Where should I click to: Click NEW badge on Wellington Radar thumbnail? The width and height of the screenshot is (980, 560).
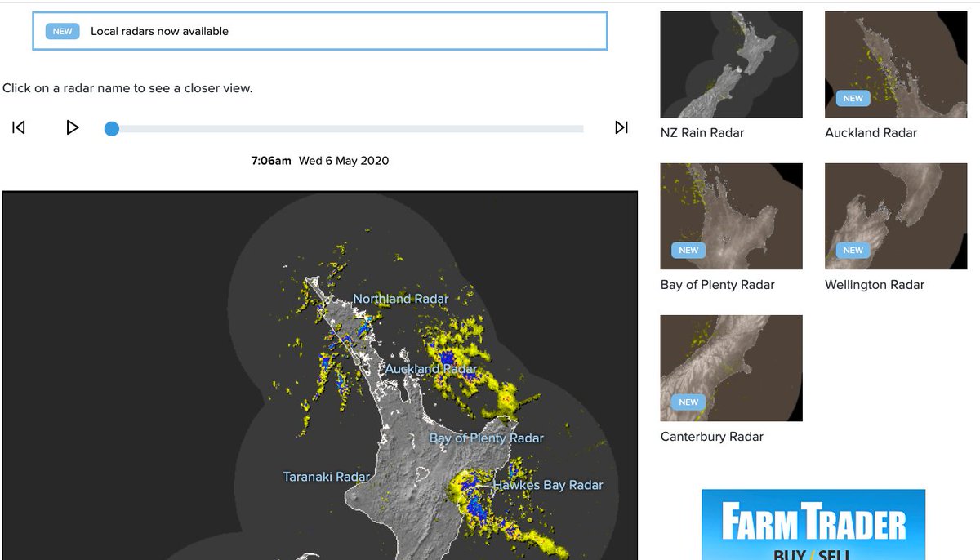(x=853, y=250)
